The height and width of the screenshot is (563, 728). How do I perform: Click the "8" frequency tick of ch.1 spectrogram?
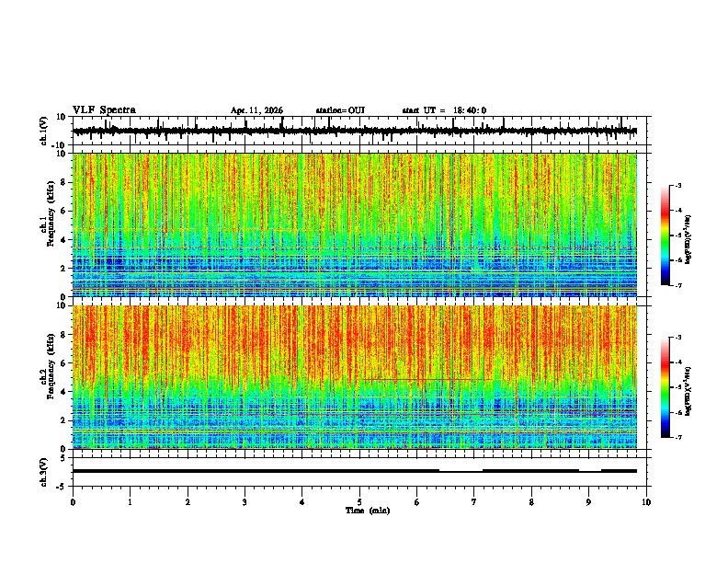(63, 182)
